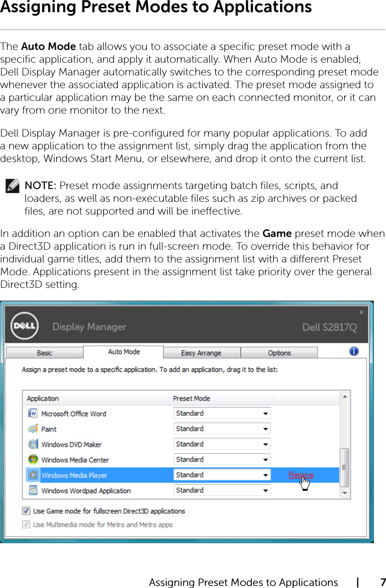Open preset dropdown for Windows Media Center
The height and width of the screenshot is (588, 386).
222,460
